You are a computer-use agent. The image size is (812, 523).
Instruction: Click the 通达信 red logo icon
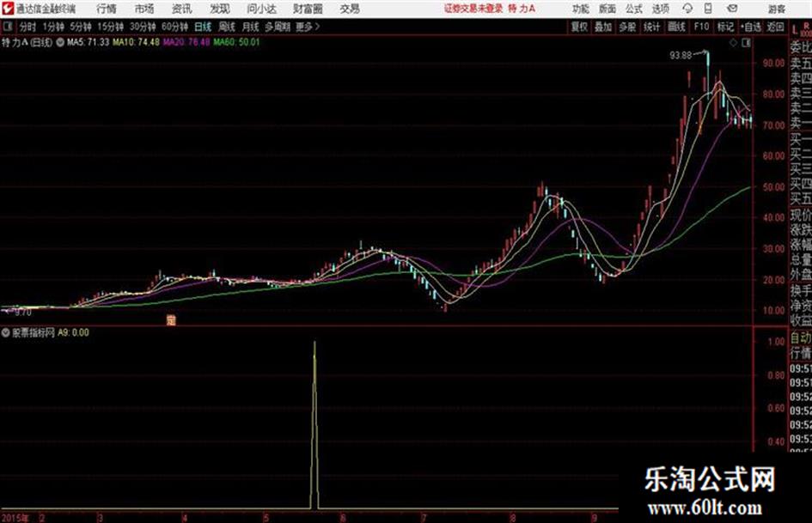click(8, 9)
